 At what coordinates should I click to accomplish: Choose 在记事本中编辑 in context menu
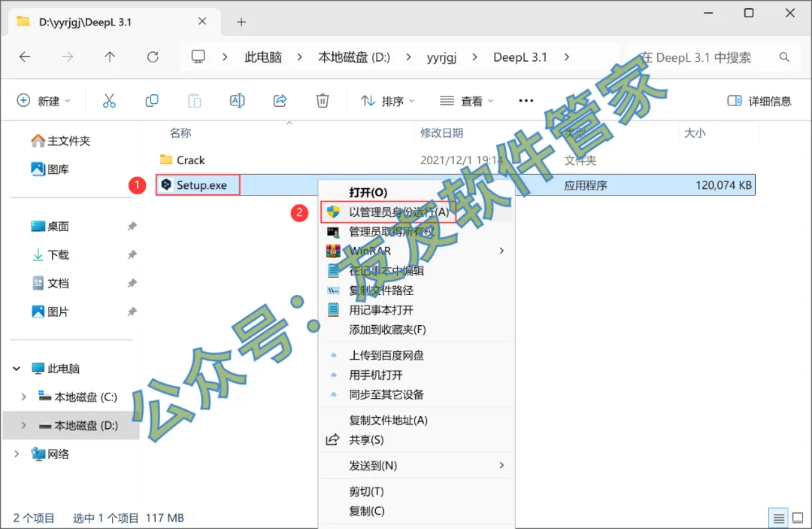417,270
